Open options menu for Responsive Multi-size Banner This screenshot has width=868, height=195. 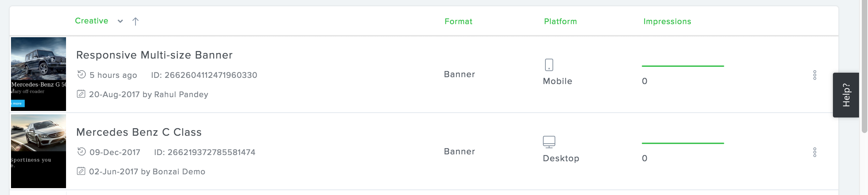pos(815,75)
